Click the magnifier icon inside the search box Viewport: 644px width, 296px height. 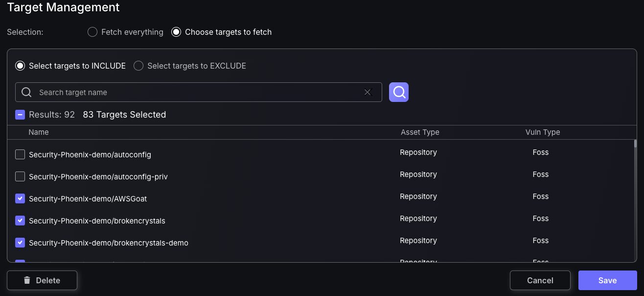[x=27, y=92]
